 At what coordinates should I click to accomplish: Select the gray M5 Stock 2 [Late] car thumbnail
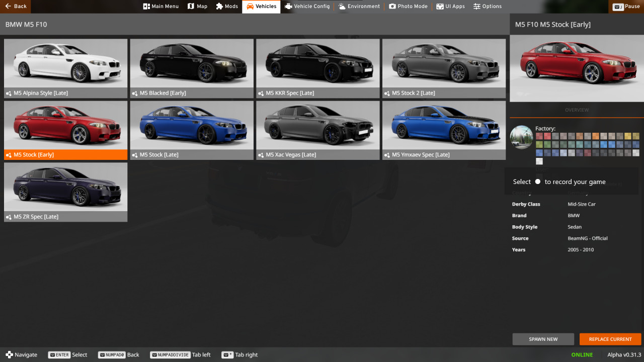444,63
